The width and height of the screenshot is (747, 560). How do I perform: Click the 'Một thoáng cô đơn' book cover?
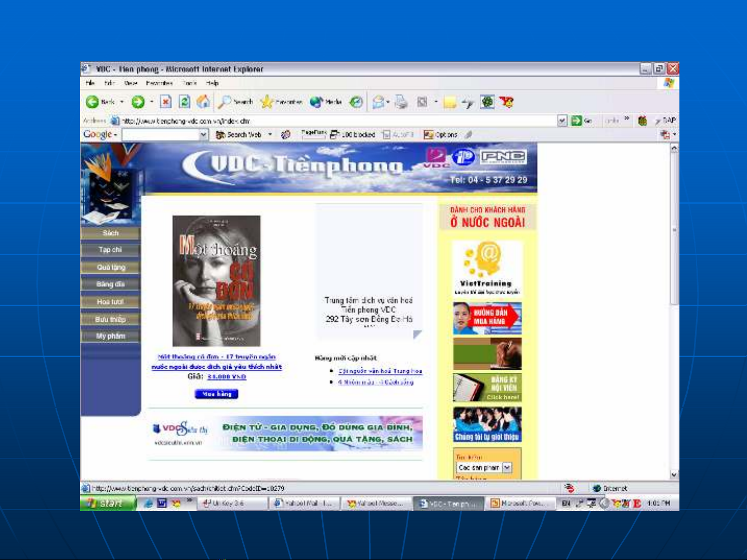216,281
